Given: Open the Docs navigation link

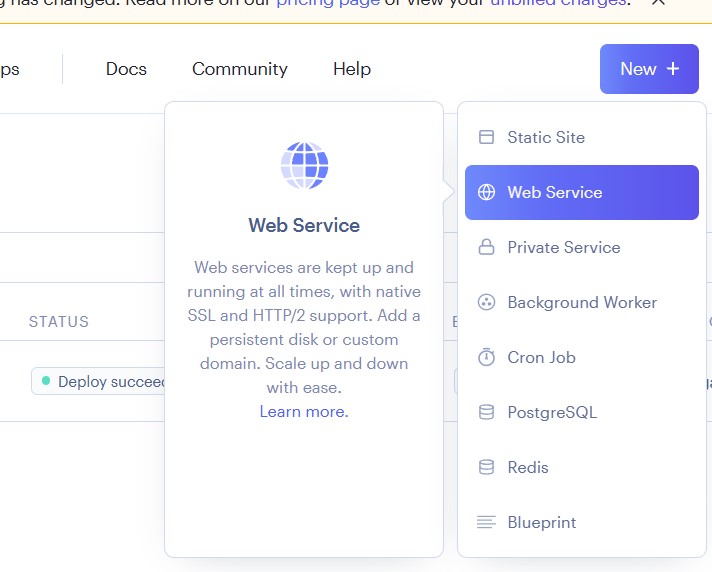Looking at the screenshot, I should pyautogui.click(x=126, y=69).
